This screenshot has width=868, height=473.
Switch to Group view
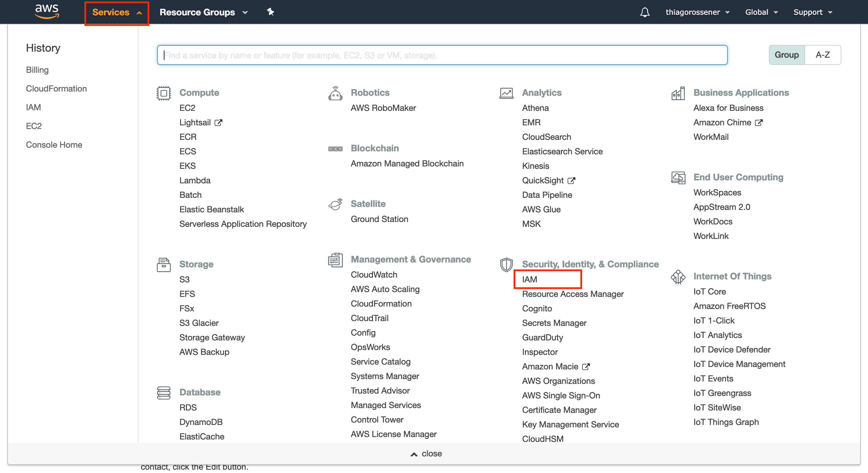pyautogui.click(x=786, y=55)
